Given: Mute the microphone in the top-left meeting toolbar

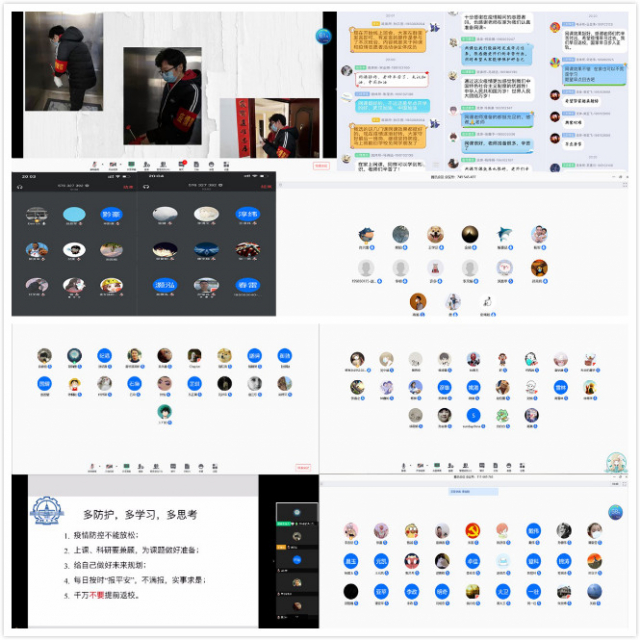Looking at the screenshot, I should (x=95, y=163).
